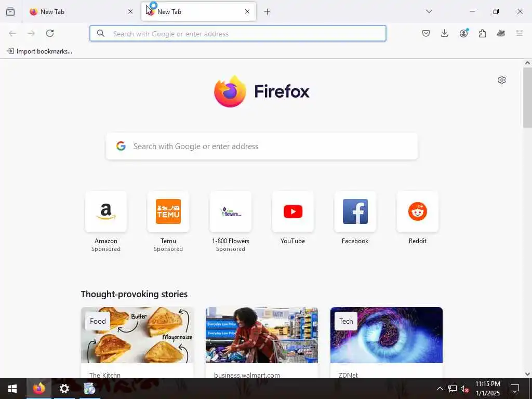Click the Windows Start button
The image size is (532, 399).
tap(12, 389)
